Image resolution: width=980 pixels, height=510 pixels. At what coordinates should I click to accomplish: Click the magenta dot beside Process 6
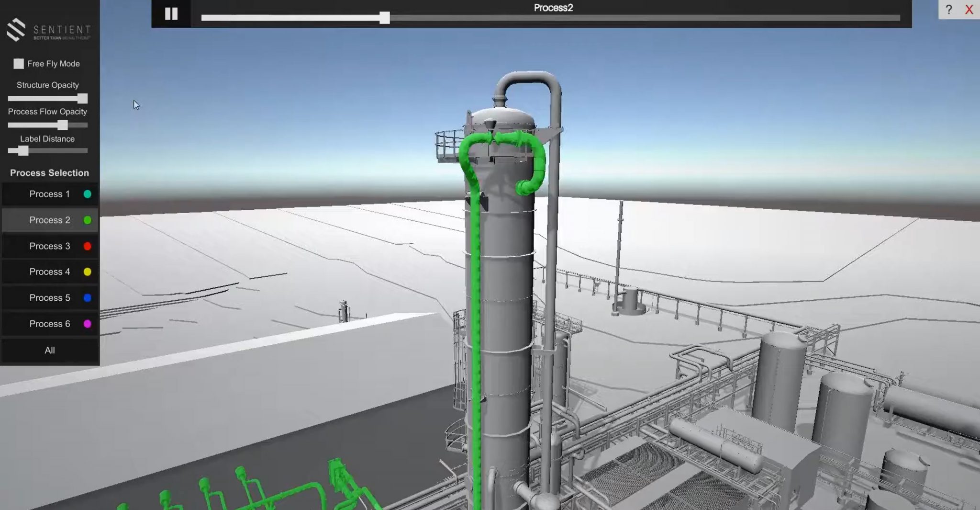pyautogui.click(x=87, y=324)
